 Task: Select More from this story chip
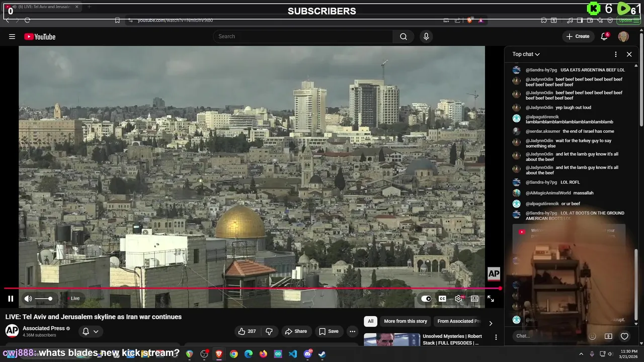pos(406,321)
